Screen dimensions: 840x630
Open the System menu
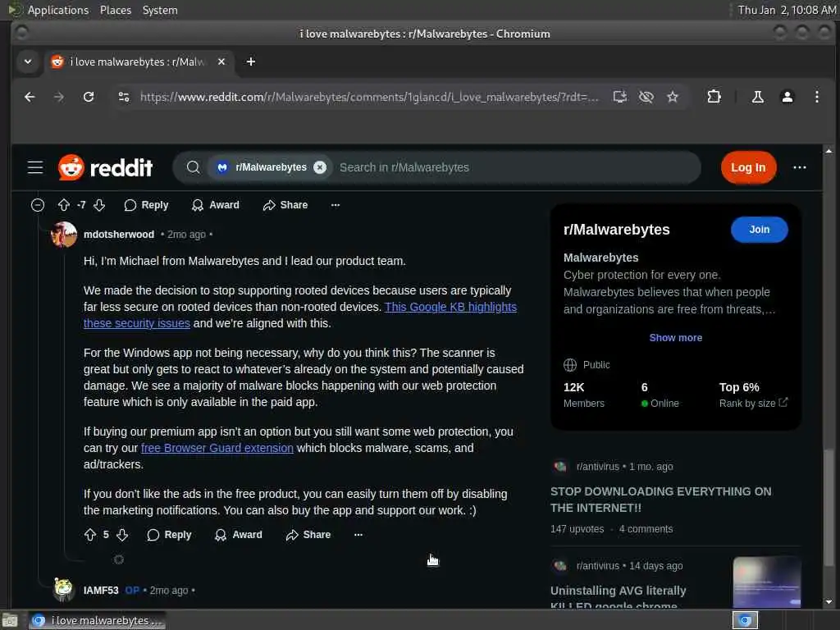[x=160, y=10]
